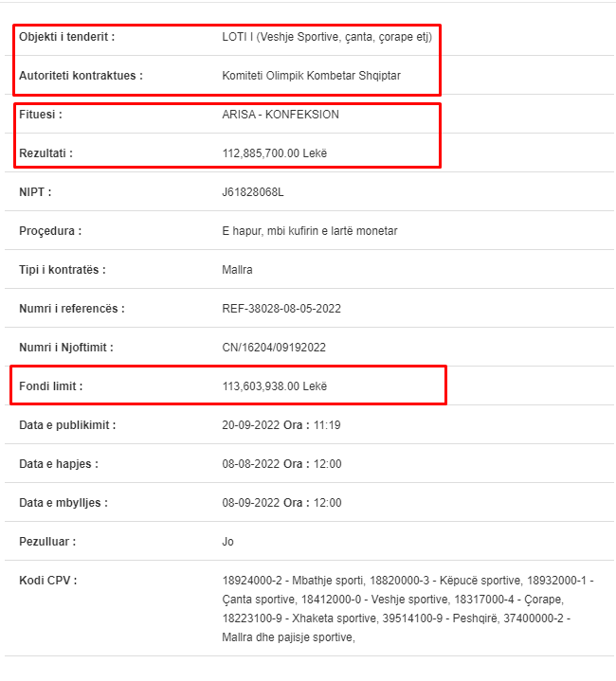Select the 'ARISA - KONFEKSION' winner name
Viewport: 616px width, 681px height.
pyautogui.click(x=281, y=115)
